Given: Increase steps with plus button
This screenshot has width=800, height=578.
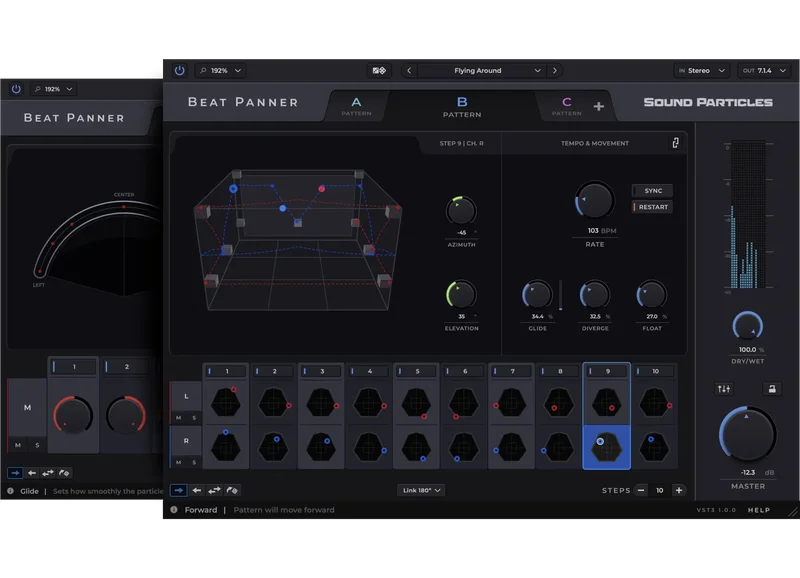Looking at the screenshot, I should [679, 490].
